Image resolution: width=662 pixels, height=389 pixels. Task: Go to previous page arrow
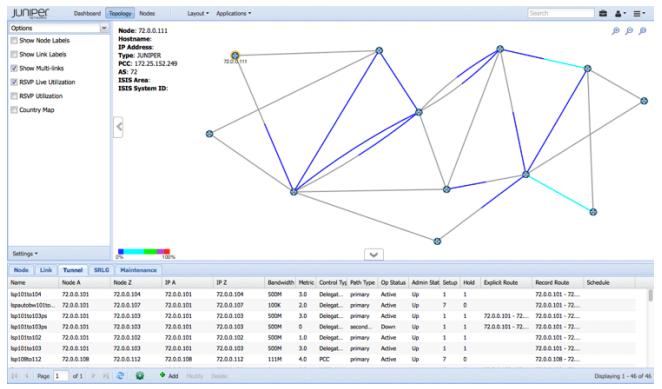coord(27,375)
